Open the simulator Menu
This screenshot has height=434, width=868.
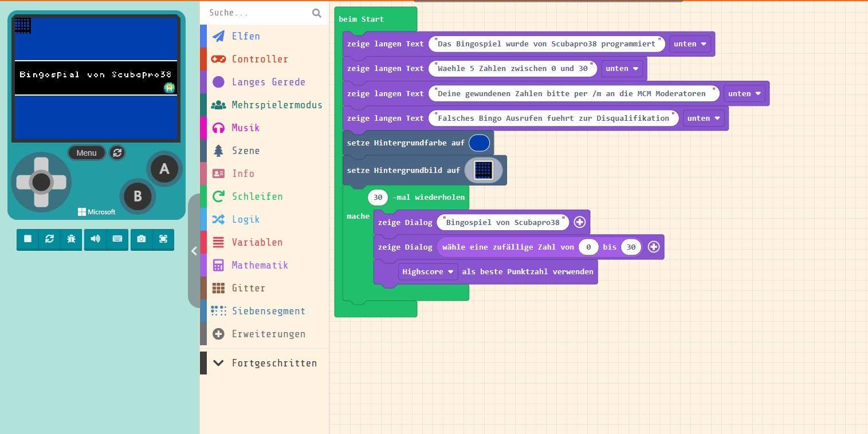(x=86, y=153)
